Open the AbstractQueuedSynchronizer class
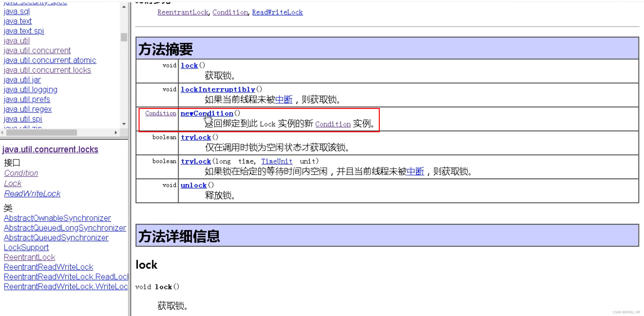The width and height of the screenshot is (644, 316). pos(56,238)
